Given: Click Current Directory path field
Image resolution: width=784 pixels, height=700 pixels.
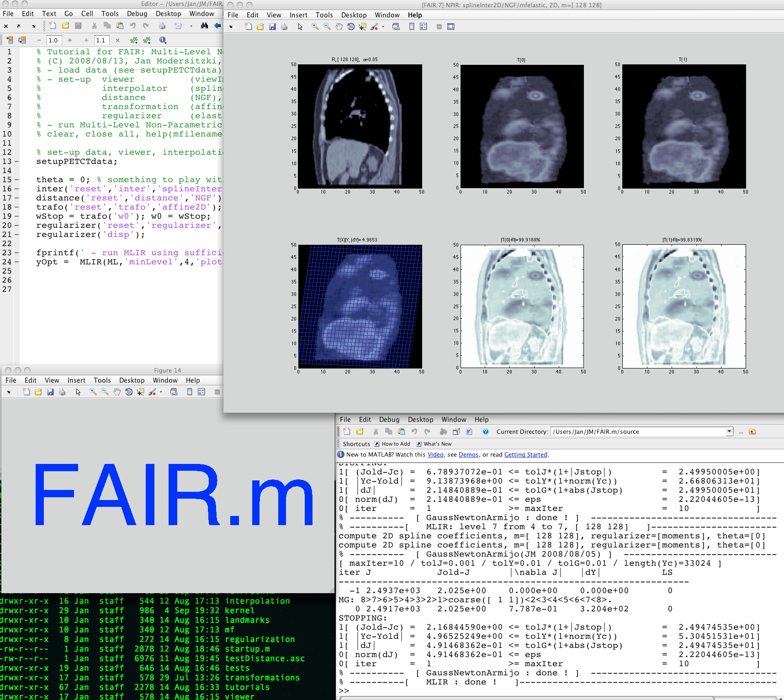Looking at the screenshot, I should 639,432.
